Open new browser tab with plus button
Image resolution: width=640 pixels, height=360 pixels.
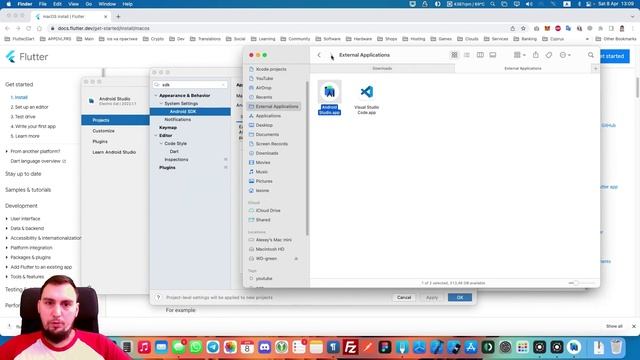tap(118, 17)
